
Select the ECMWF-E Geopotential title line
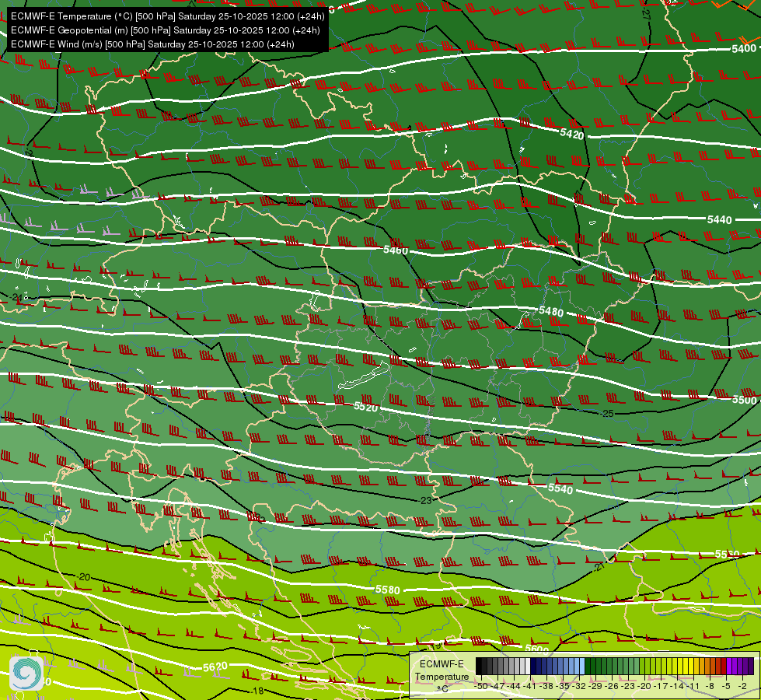pos(165,30)
